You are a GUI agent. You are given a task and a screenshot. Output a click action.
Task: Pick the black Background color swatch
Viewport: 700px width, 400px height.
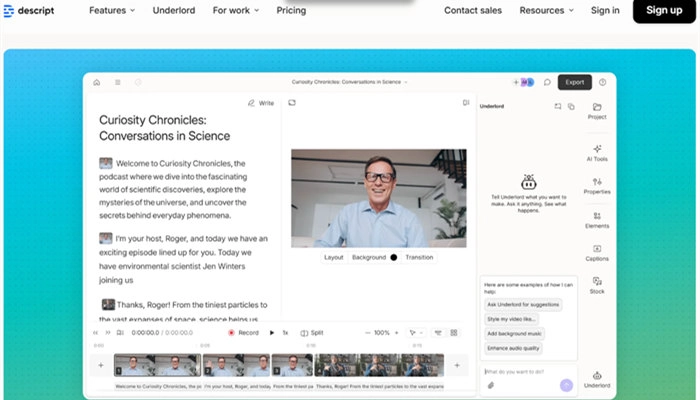393,257
